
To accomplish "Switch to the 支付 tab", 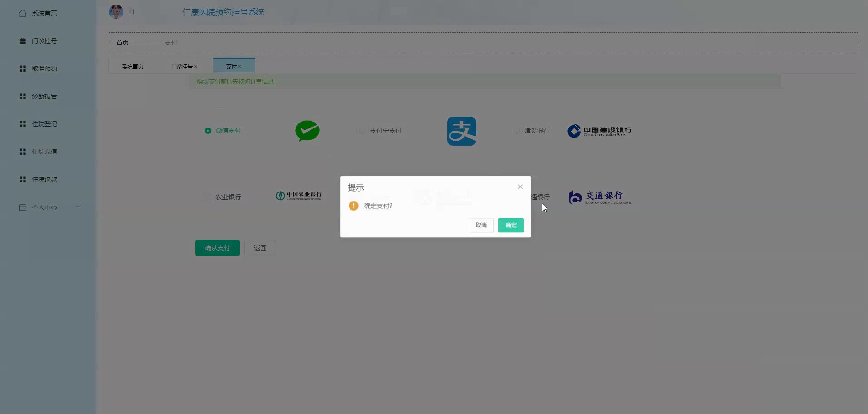I will point(234,66).
